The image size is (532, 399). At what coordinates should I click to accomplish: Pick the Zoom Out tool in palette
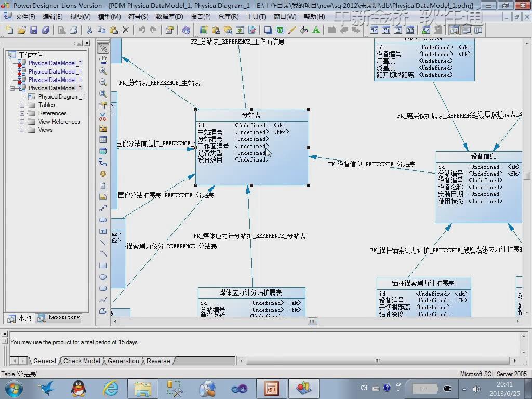point(103,83)
